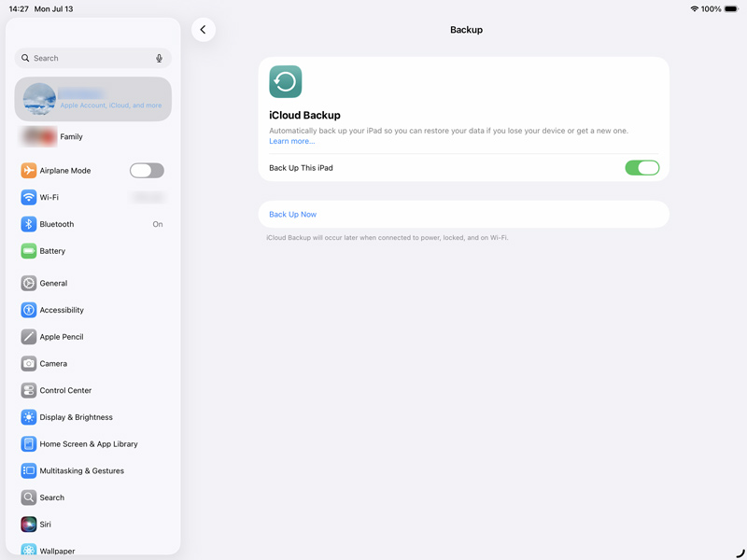Tap the microphone icon in search field
The image size is (747, 560).
tap(159, 58)
